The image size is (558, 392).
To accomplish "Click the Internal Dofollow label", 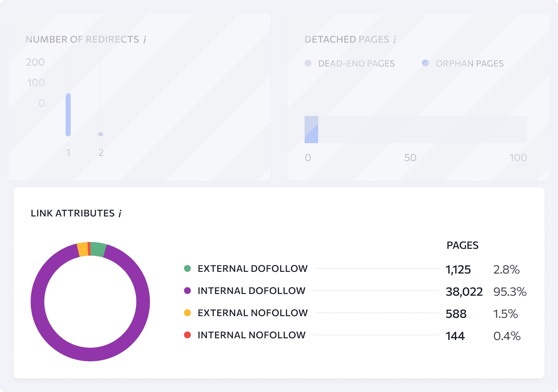I will tap(251, 291).
